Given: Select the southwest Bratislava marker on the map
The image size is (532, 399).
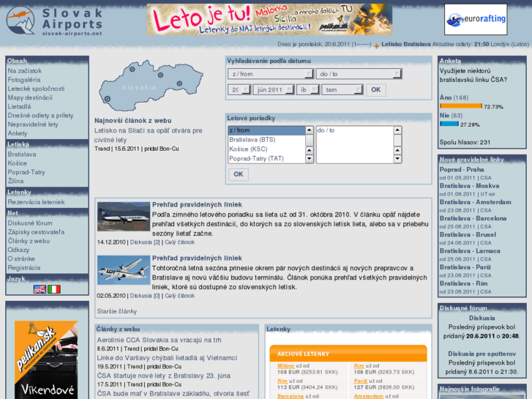Looking at the screenshot, I should point(108,99).
